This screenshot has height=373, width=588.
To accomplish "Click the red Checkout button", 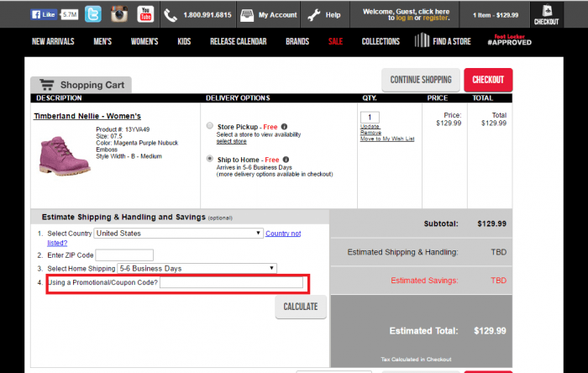I will click(x=488, y=80).
